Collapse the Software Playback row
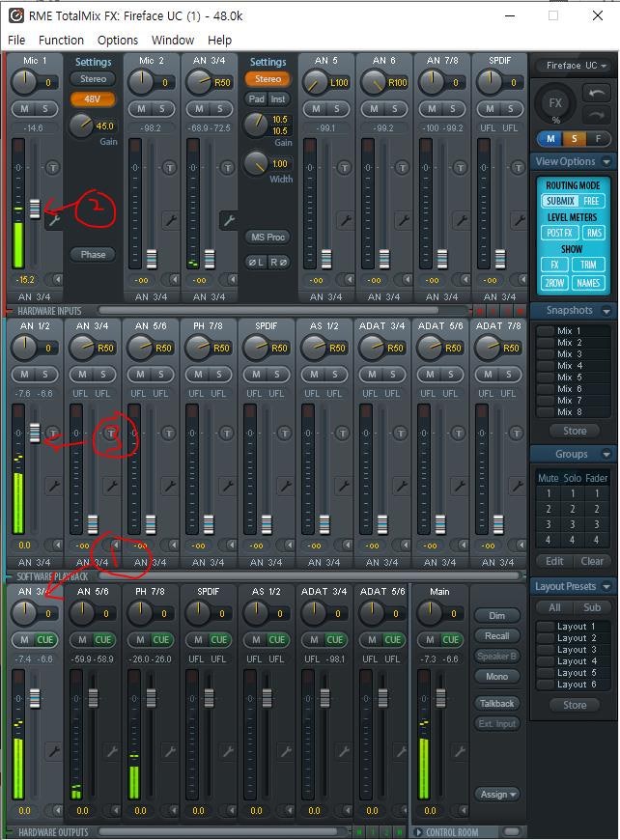This screenshot has height=840, width=620. tap(10, 576)
